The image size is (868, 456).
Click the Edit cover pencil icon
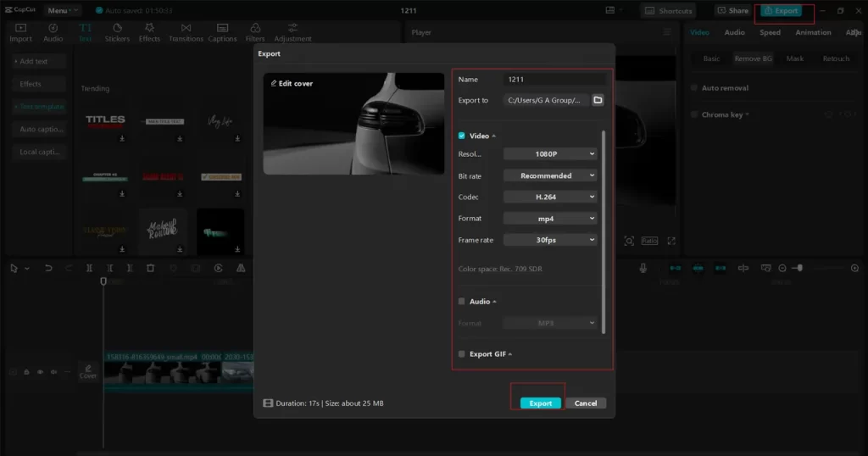point(274,84)
